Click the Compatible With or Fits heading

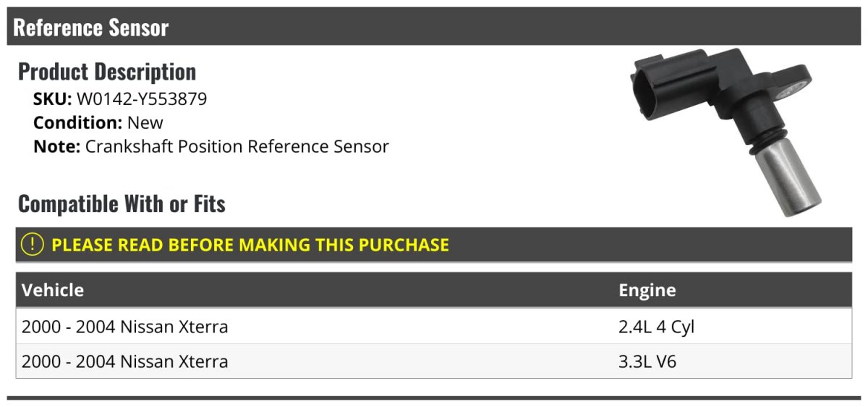tap(122, 204)
